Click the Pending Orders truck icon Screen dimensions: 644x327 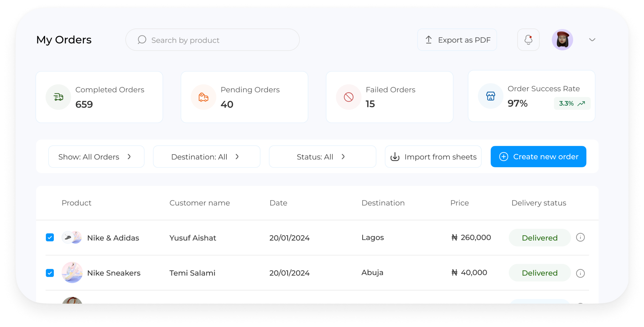pos(203,97)
